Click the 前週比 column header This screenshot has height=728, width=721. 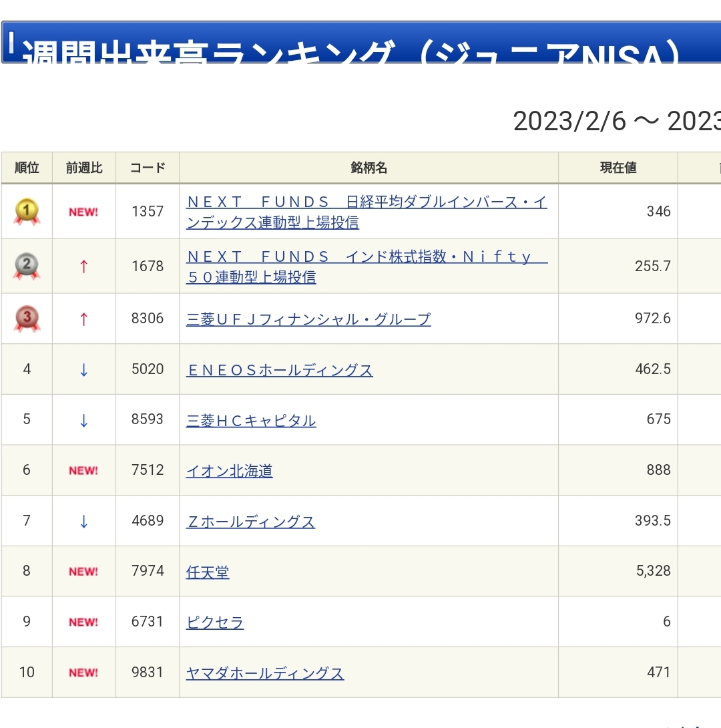[x=84, y=168]
